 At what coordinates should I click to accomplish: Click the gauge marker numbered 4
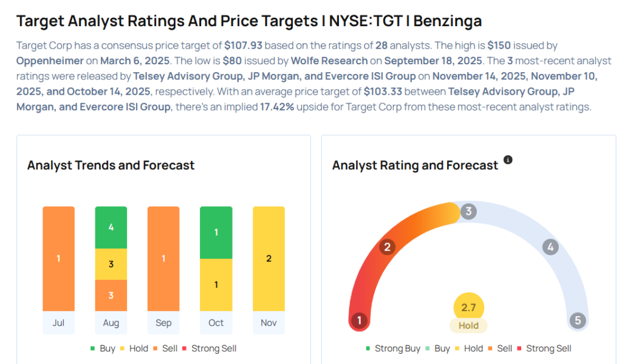coord(550,247)
